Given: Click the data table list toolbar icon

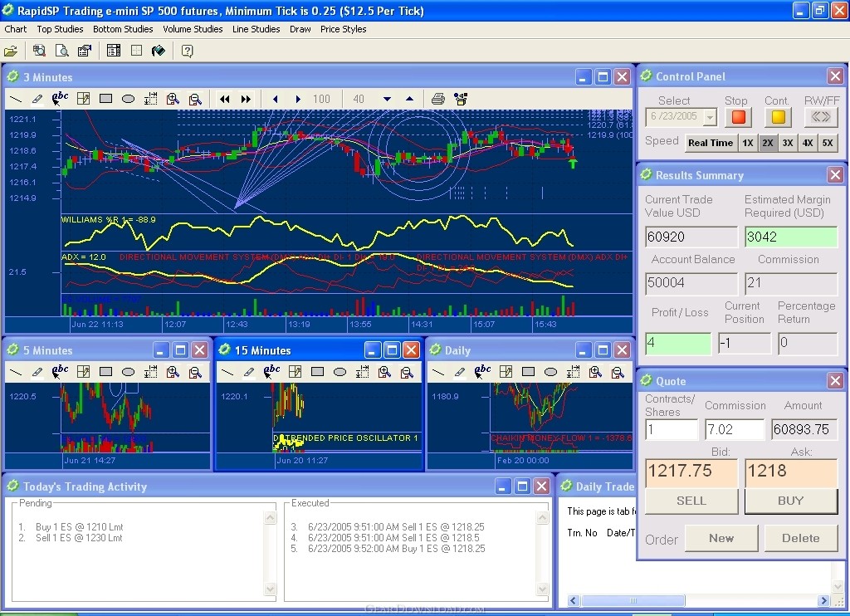Looking at the screenshot, I should pos(114,51).
